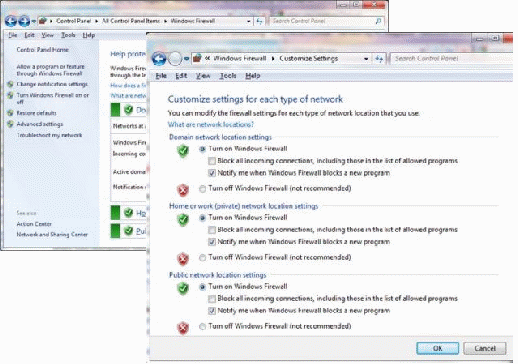The image size is (518, 364).
Task: Open the What are network locations link
Action: (210, 125)
